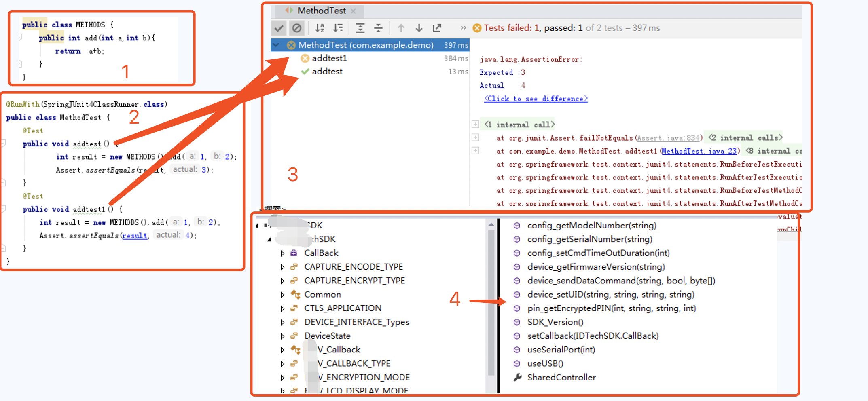Sort test results alphabetically
Viewport: 868px width, 401px height.
click(x=320, y=28)
